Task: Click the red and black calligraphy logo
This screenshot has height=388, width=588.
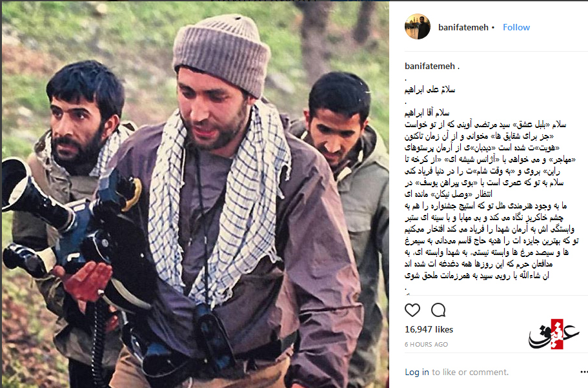Action: [554, 334]
